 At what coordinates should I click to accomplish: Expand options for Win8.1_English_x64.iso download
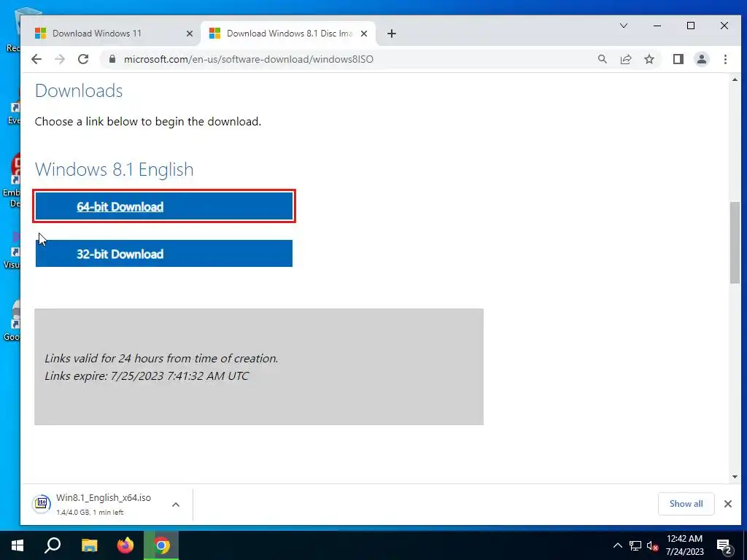(175, 505)
